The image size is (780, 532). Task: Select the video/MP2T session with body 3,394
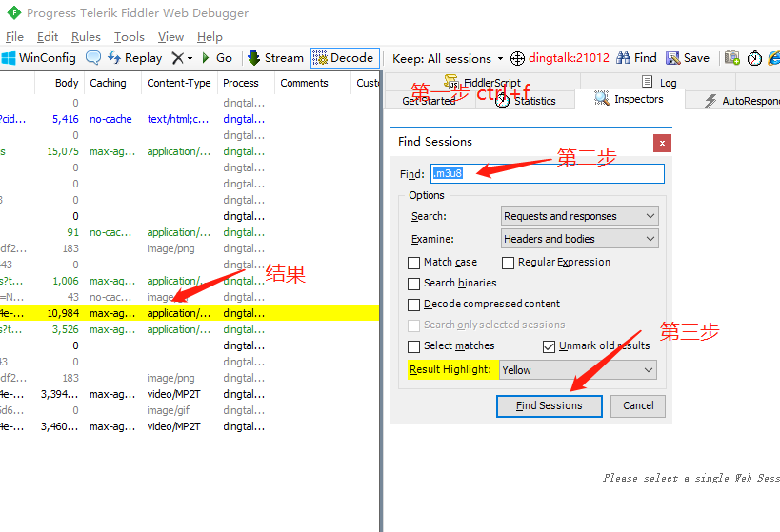coord(189,394)
